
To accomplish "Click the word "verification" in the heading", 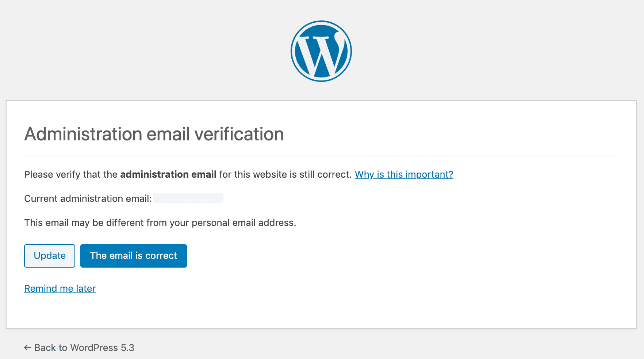I will (x=239, y=134).
